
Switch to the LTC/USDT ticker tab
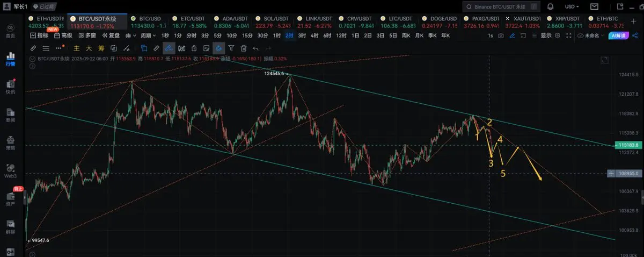click(397, 22)
